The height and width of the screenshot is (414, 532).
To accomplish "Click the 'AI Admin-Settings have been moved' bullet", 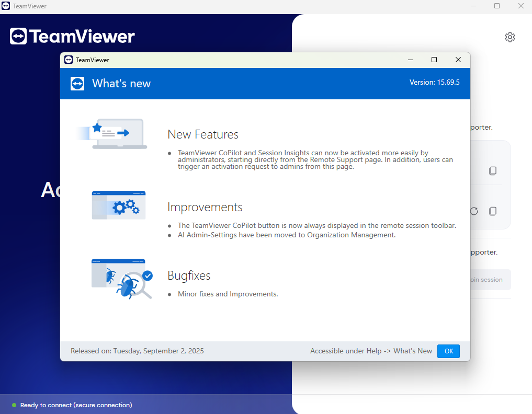I will pyautogui.click(x=287, y=235).
